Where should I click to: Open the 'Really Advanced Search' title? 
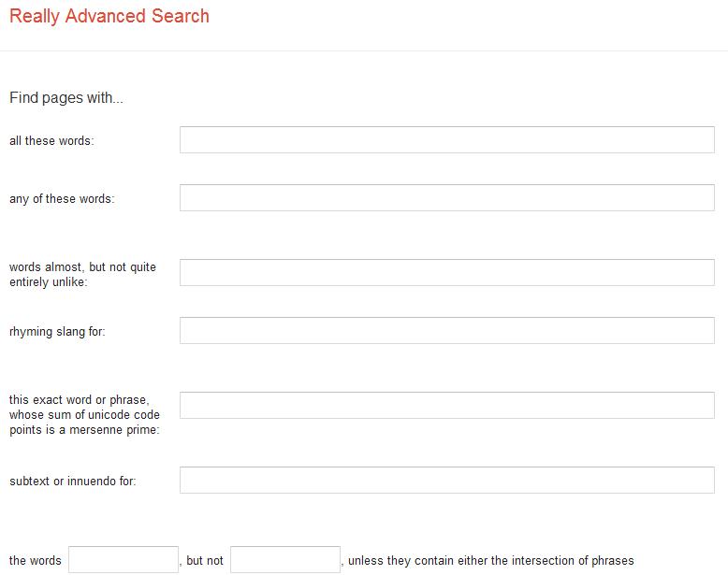109,16
